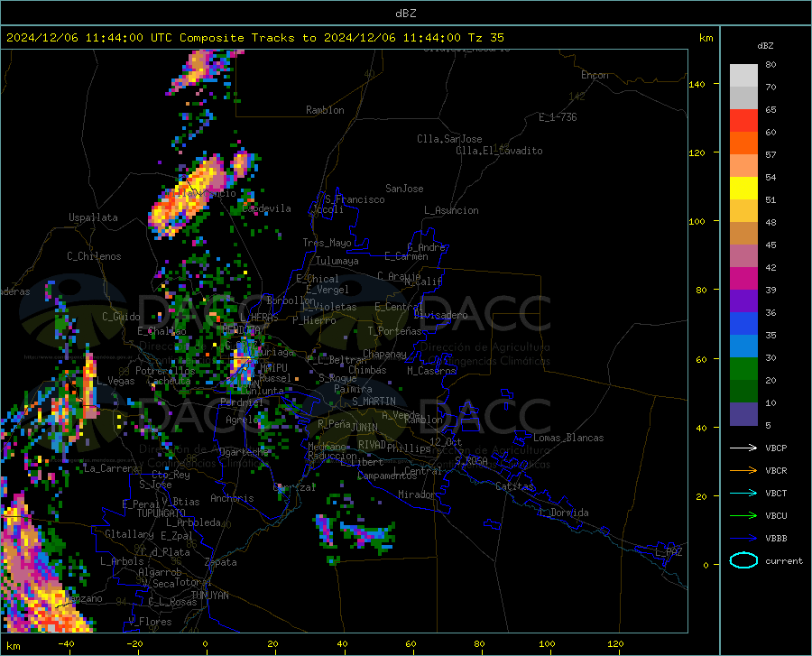Select the light grey 70-80 dBZ swatch

(743, 76)
